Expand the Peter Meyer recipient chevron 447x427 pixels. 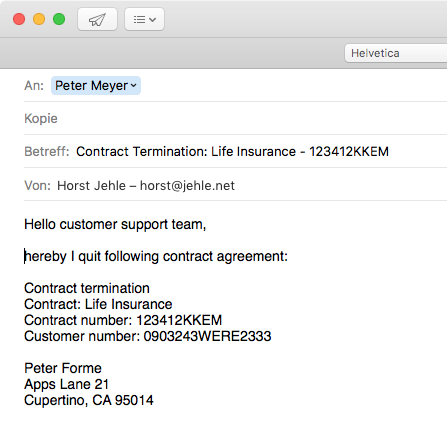tap(134, 86)
